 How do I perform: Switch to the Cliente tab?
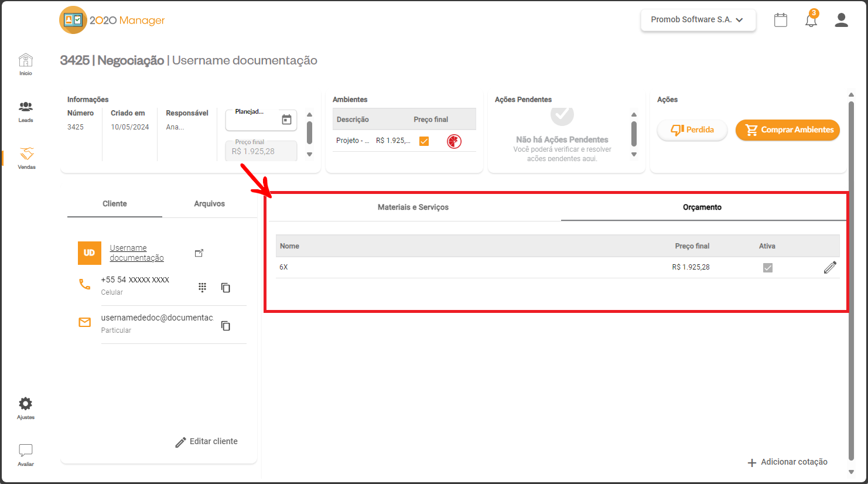point(115,204)
